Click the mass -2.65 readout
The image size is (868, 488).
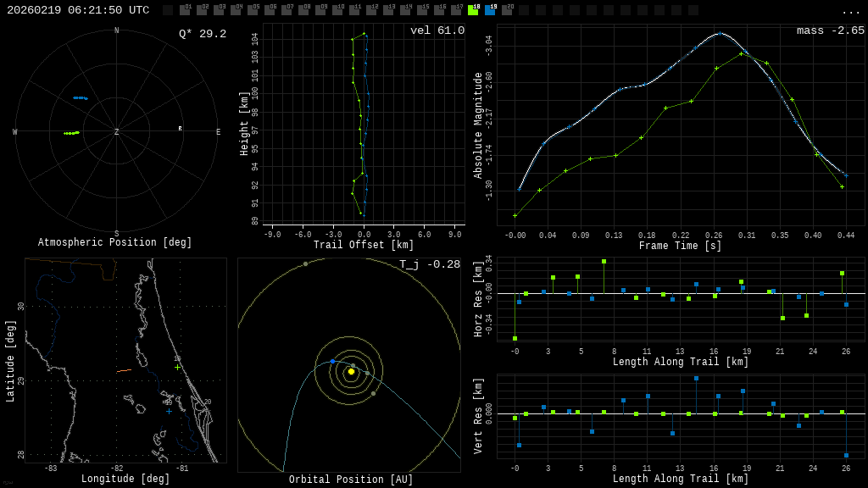(830, 31)
